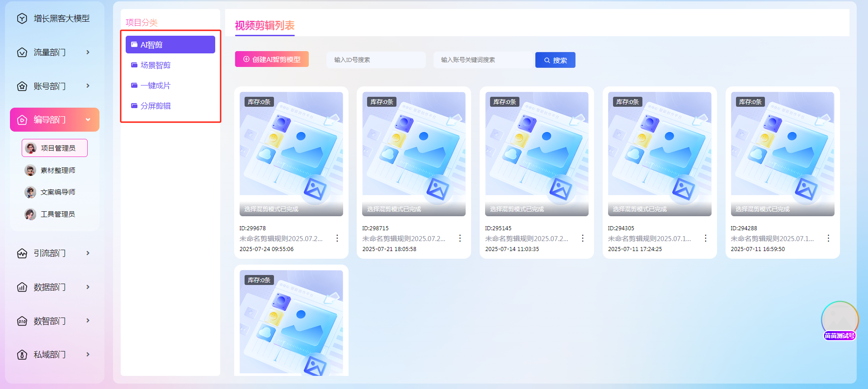
Task: Open more options for ID:294305 card
Action: 706,238
